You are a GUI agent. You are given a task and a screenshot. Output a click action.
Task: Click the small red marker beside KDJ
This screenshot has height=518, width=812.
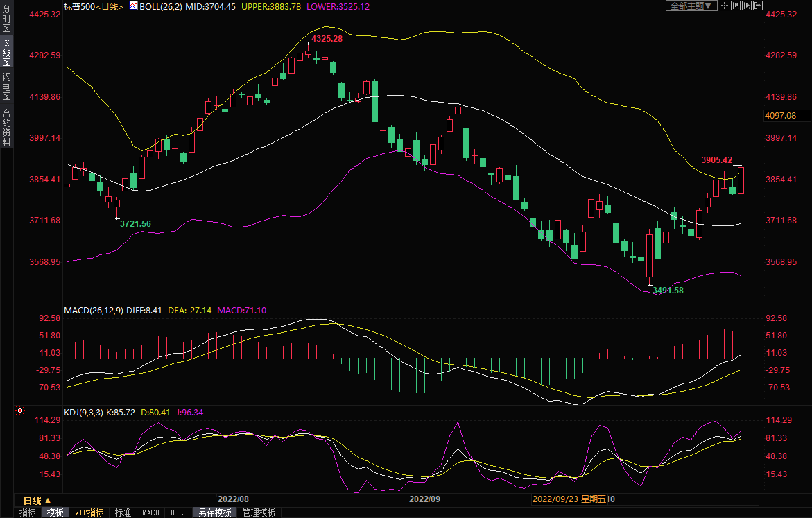19,411
